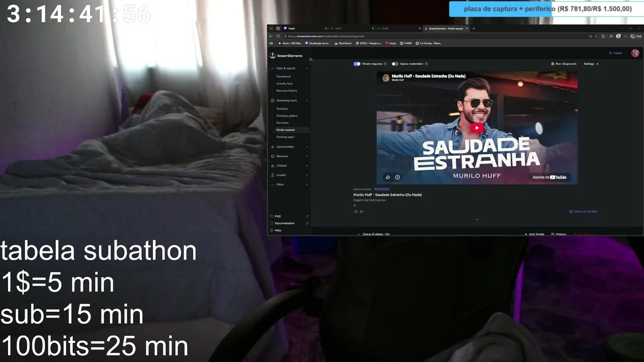Reload the page with the refresh icon
The height and width of the screenshot is (362, 644).
278,36
